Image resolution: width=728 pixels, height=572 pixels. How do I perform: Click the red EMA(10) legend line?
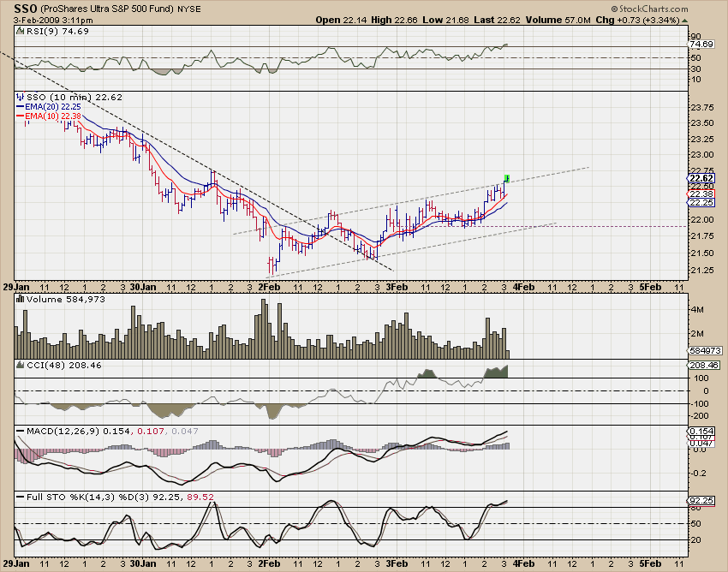20,116
